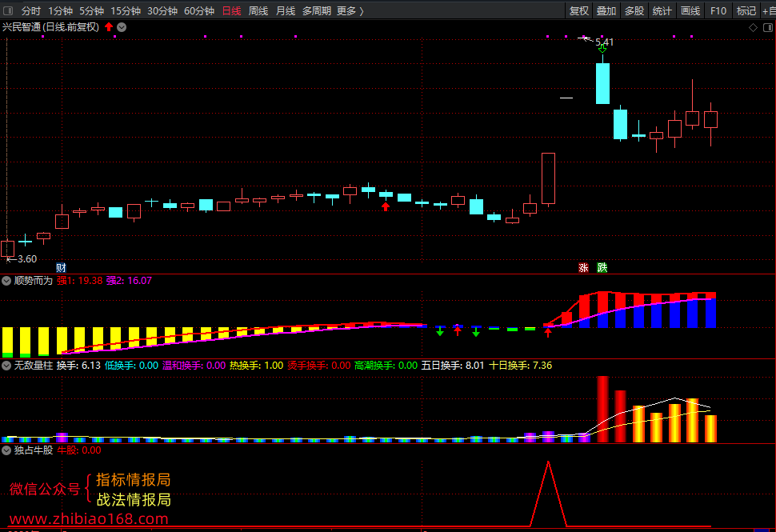This screenshot has width=776, height=532.
Task: Click the 十日换手: 7.36 value
Action: (521, 366)
